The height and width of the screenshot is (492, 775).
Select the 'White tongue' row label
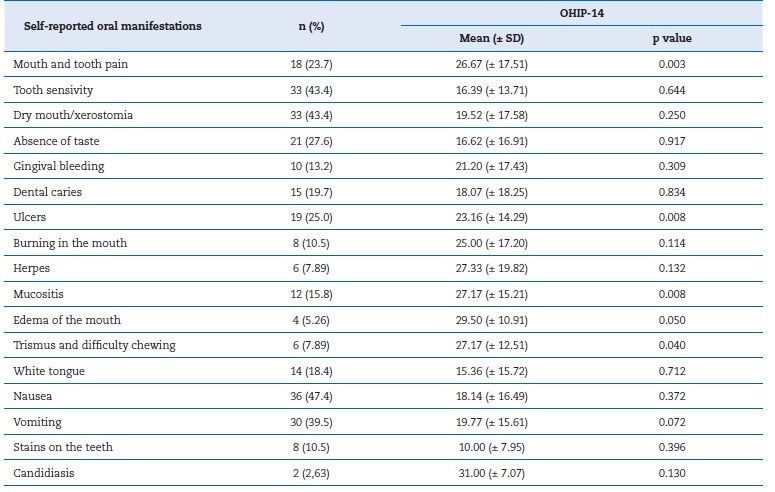[x=48, y=370]
